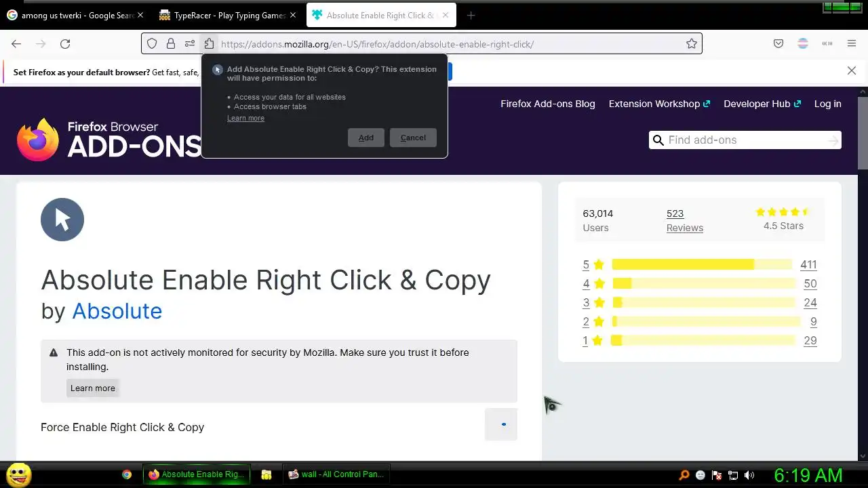Click the Find add-ons search field

[746, 140]
